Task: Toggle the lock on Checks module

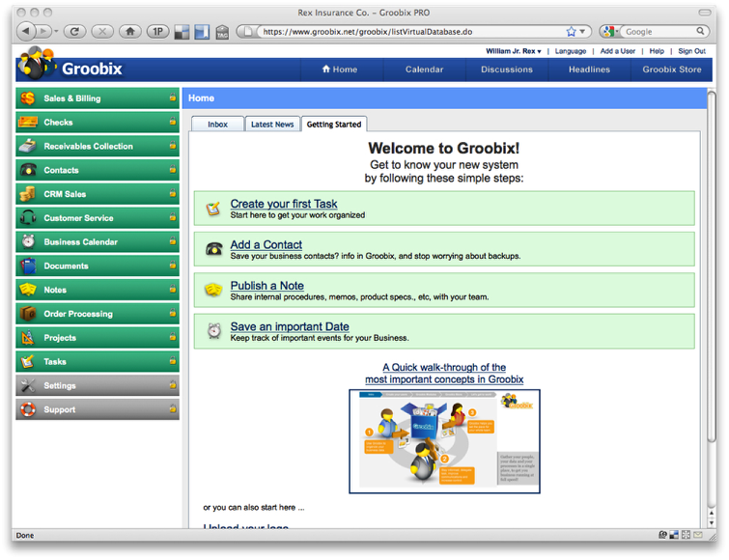Action: [x=173, y=122]
